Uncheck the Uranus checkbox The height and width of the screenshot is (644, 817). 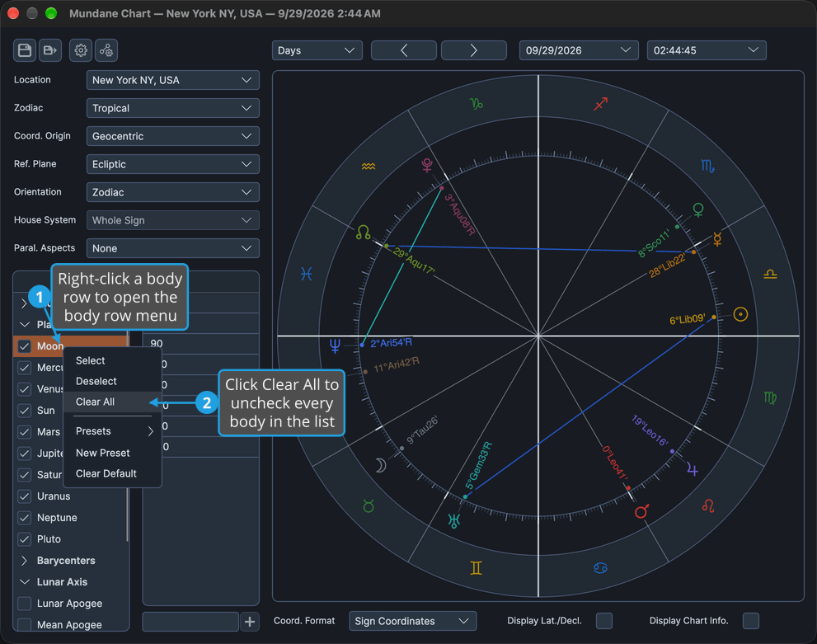25,496
